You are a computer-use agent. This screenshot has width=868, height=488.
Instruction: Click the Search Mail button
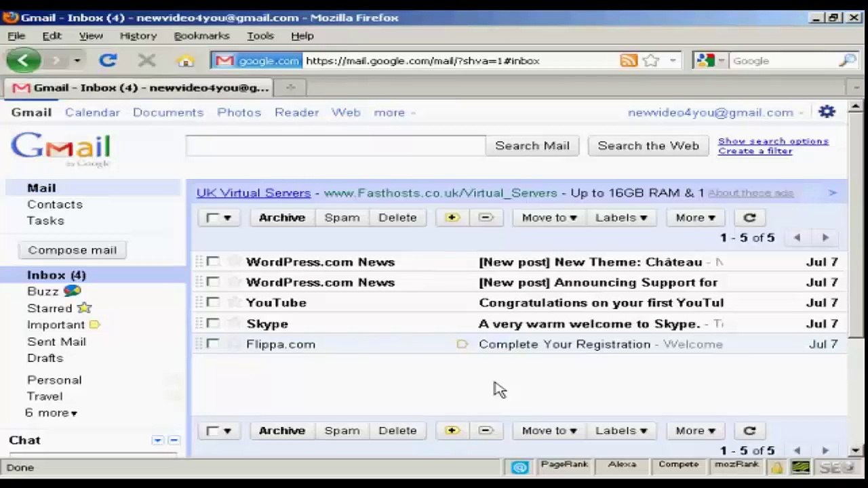click(x=532, y=146)
